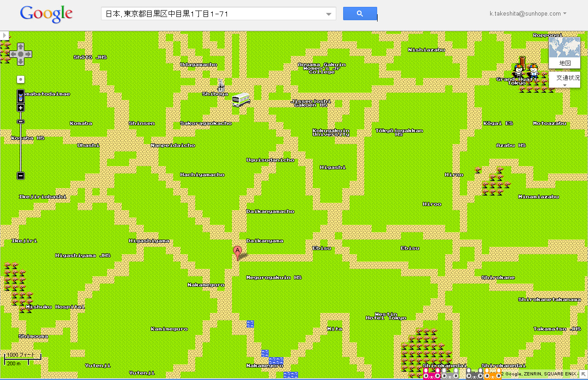Click the Daikanyamacho label

tap(270, 212)
